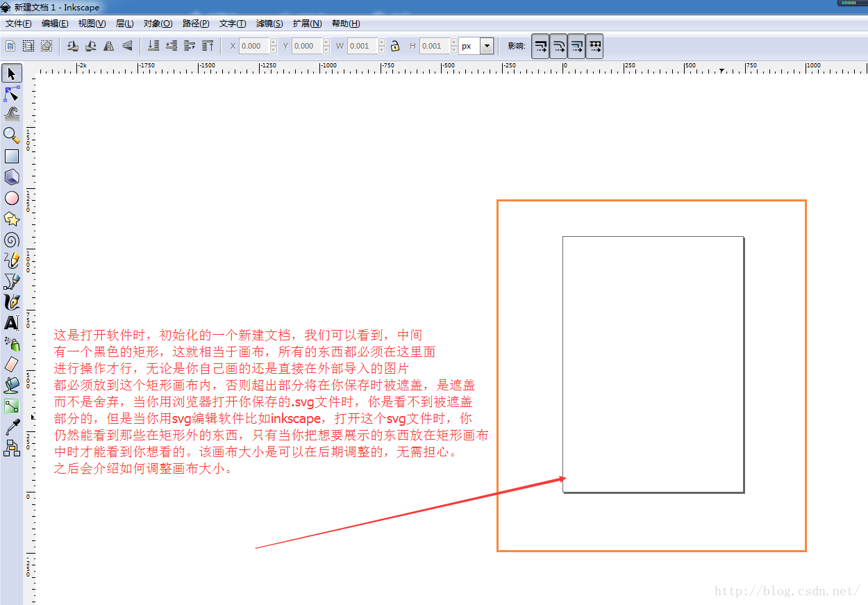This screenshot has height=605, width=868.
Task: Open the 文件(F) menu
Action: point(19,24)
